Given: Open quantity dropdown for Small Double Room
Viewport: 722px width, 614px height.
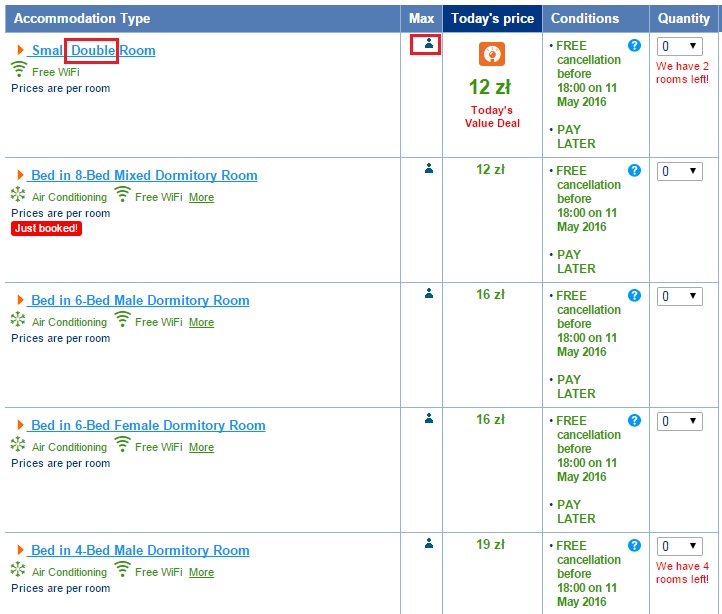Looking at the screenshot, I should pyautogui.click(x=680, y=46).
